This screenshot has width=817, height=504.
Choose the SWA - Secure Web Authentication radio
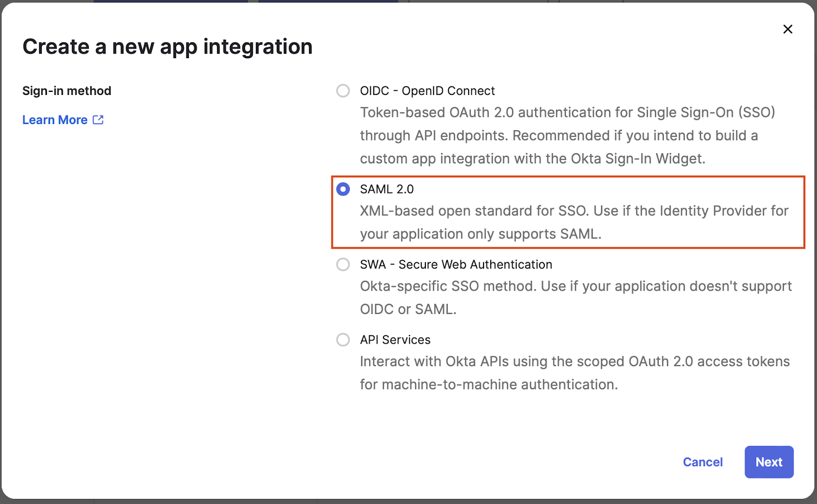click(x=343, y=265)
